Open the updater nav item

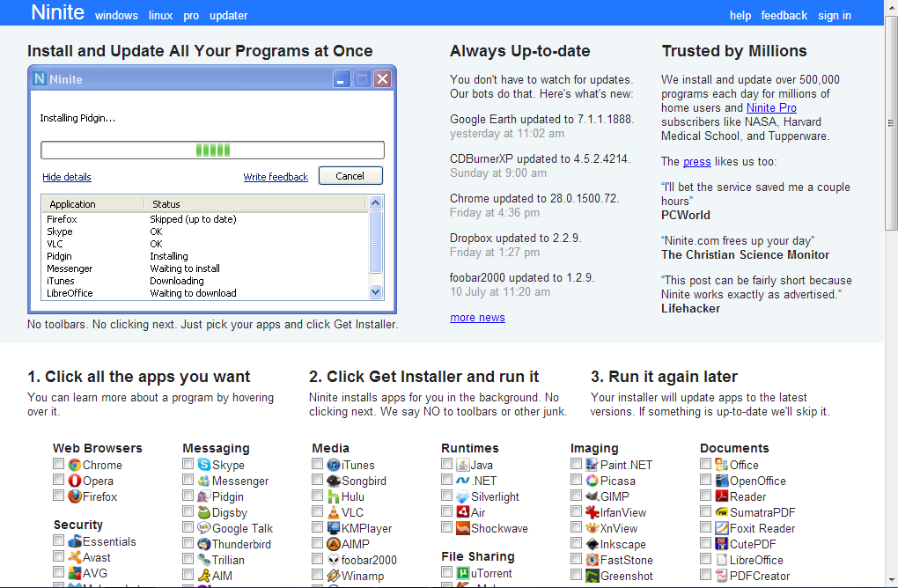click(229, 16)
